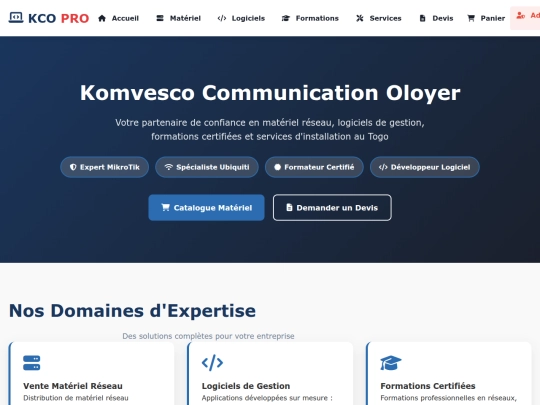This screenshot has width=540, height=405.
Task: Click the shield icon in Expert MikroTik
Action: point(73,167)
